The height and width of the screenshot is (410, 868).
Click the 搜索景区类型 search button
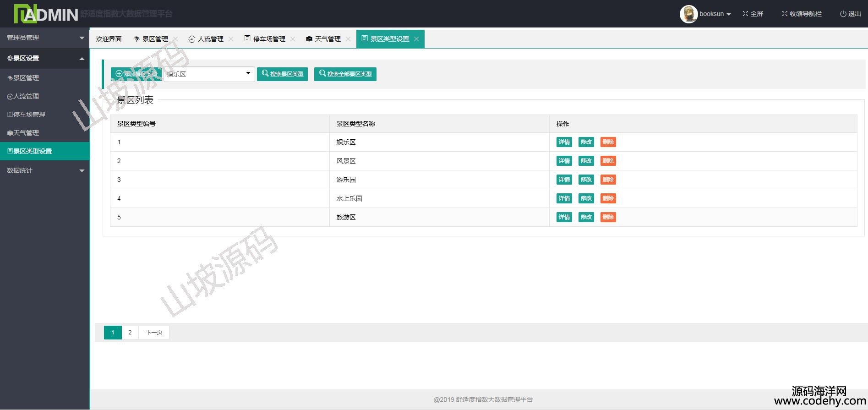(282, 74)
